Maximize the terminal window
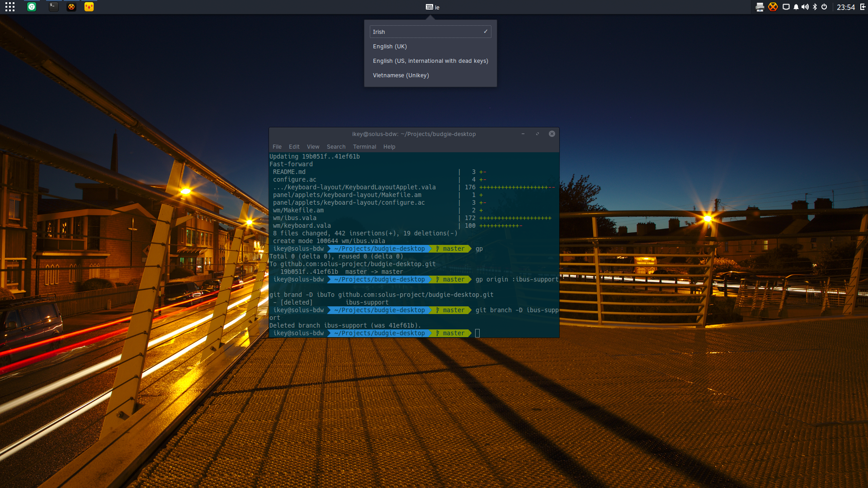The width and height of the screenshot is (868, 488). click(x=538, y=134)
